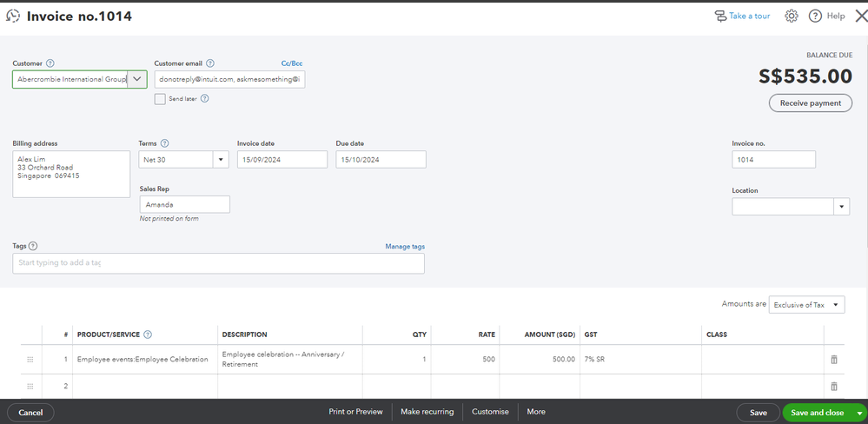This screenshot has height=424, width=868.
Task: Click the Location field
Action: tap(783, 207)
